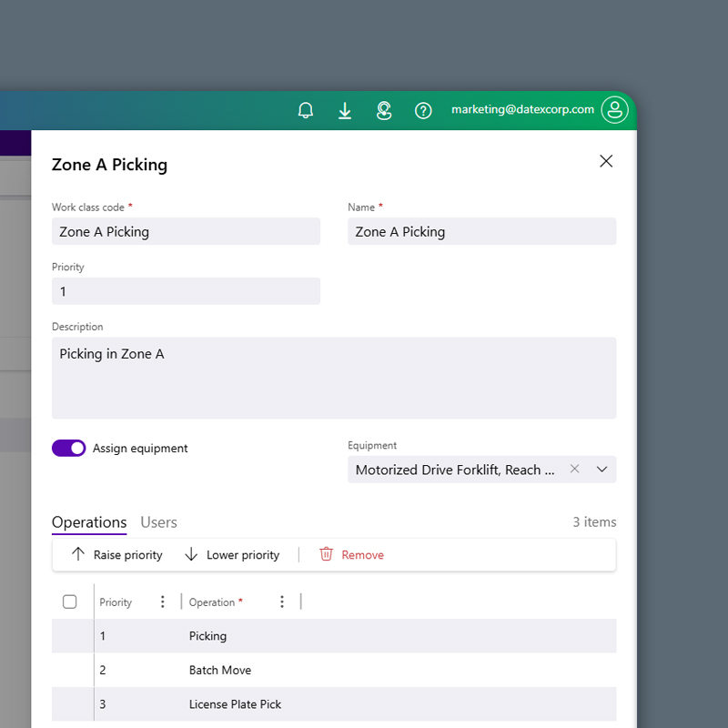The height and width of the screenshot is (728, 728).
Task: Open the notifications bell icon
Action: click(306, 110)
